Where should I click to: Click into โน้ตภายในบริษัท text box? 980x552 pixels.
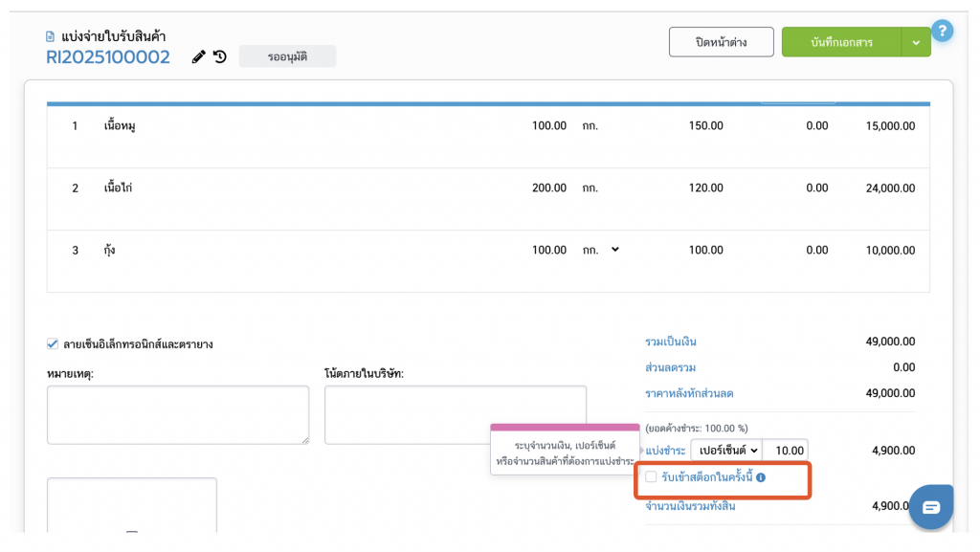pos(456,414)
